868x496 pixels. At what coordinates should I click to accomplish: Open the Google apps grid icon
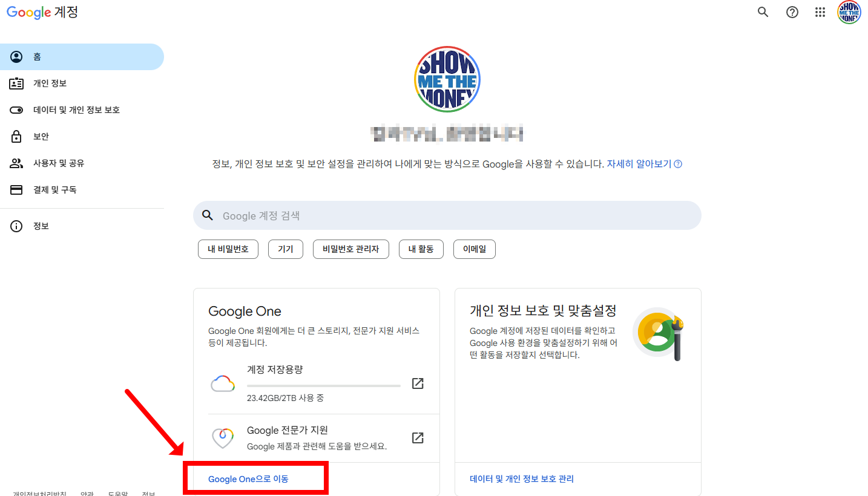(x=820, y=12)
